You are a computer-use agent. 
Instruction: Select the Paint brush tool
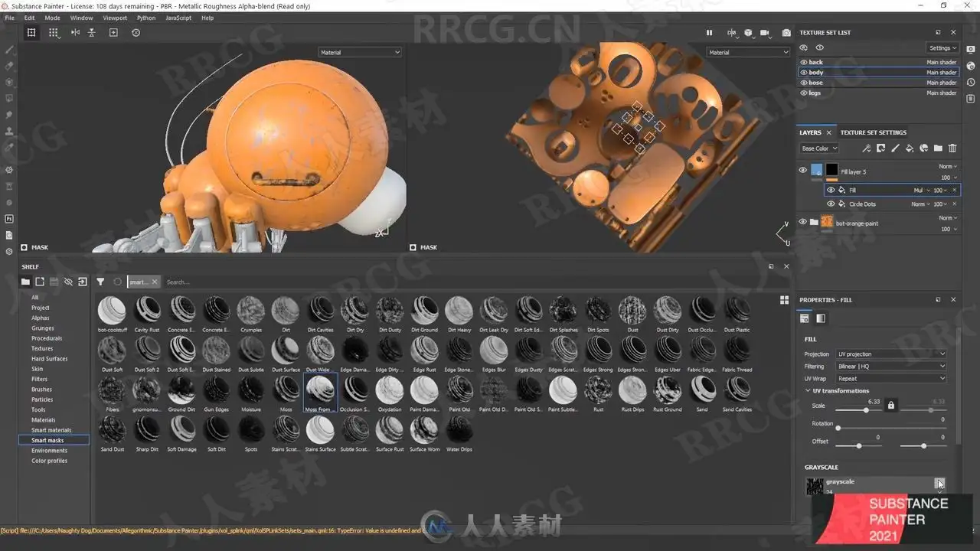(9, 50)
